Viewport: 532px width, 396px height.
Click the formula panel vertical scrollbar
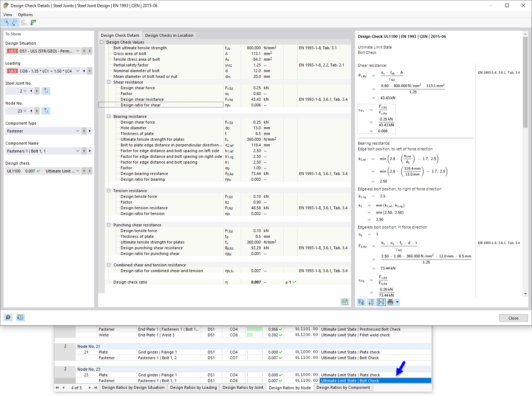click(x=525, y=82)
